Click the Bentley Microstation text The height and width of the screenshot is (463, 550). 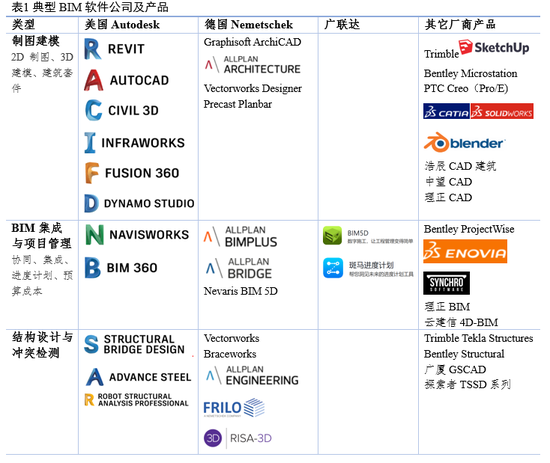[x=470, y=73]
